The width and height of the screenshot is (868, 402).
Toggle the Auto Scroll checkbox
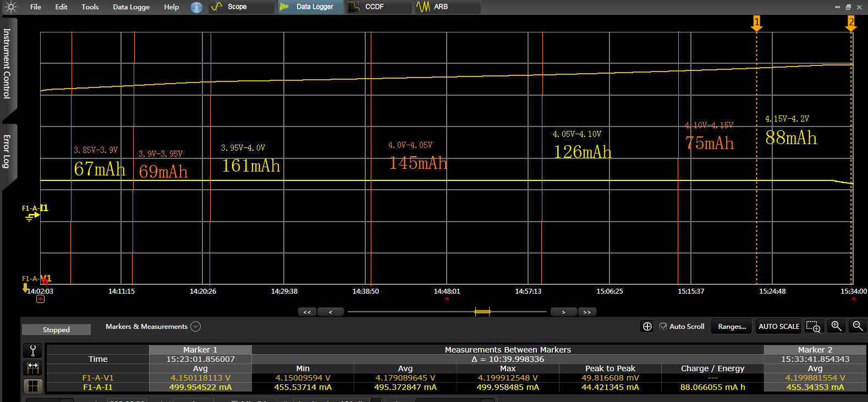click(x=663, y=327)
